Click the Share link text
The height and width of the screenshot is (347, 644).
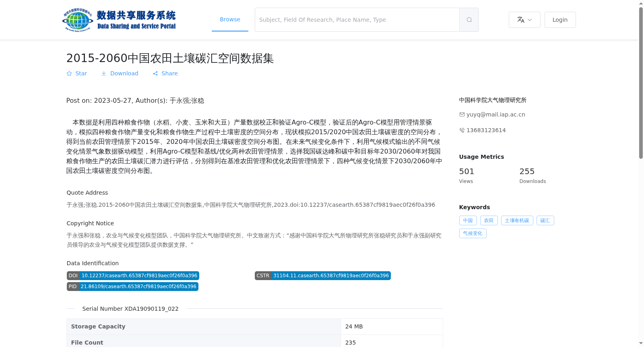169,73
